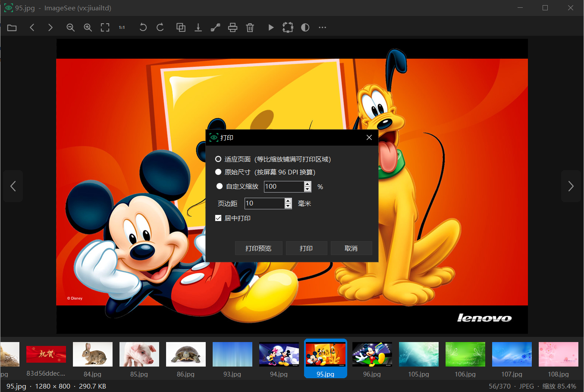Show image at 1:1 actual size
The width and height of the screenshot is (584, 392).
122,28
